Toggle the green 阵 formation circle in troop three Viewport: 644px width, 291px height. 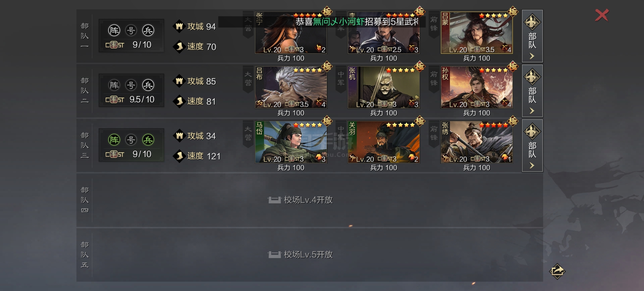click(114, 140)
